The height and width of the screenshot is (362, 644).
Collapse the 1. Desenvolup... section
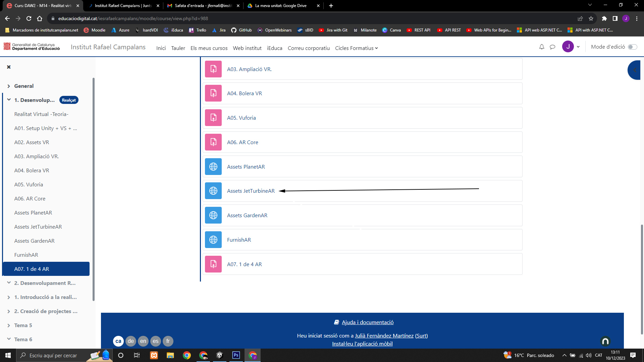9,100
